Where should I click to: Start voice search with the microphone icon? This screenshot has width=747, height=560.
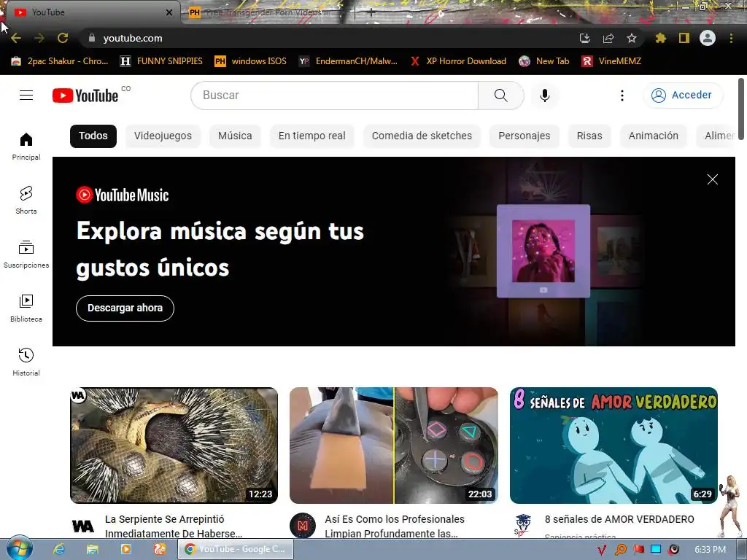pyautogui.click(x=544, y=96)
